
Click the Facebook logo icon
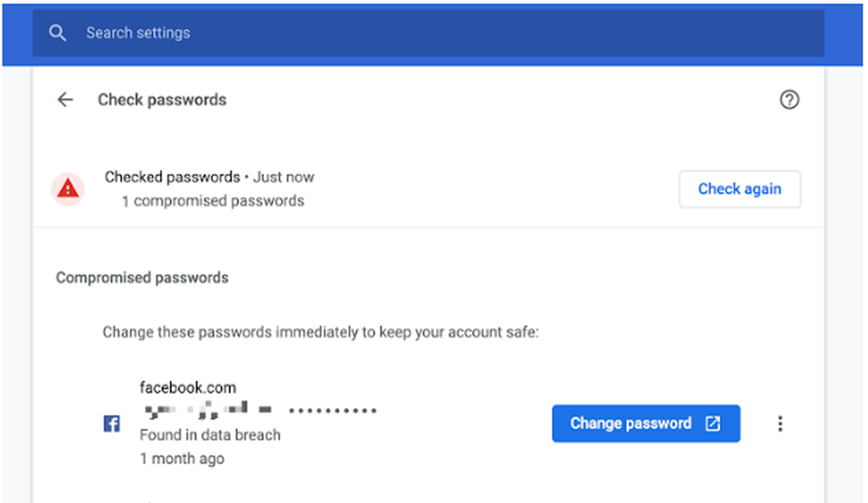[x=112, y=424]
